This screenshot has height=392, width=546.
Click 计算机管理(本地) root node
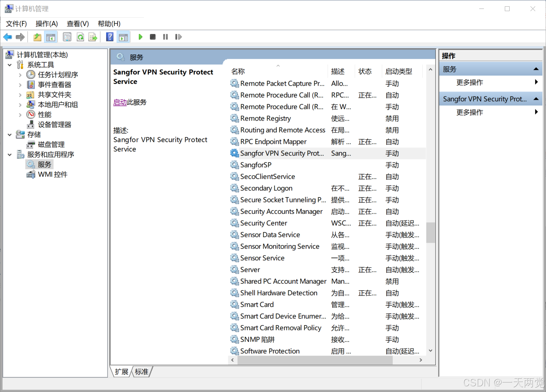42,55
